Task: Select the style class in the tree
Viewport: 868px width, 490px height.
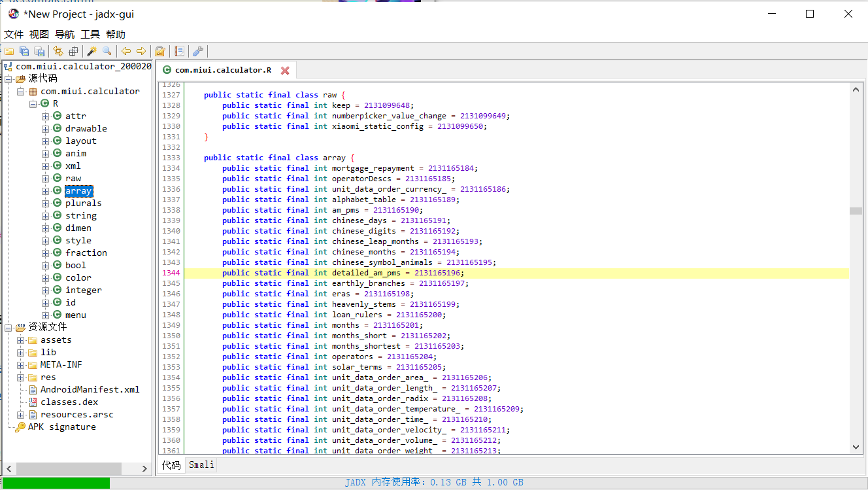Action: coord(78,240)
